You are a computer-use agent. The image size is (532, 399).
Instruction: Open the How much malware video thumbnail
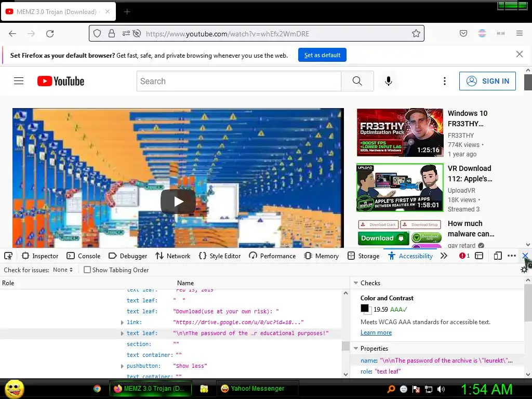(400, 233)
